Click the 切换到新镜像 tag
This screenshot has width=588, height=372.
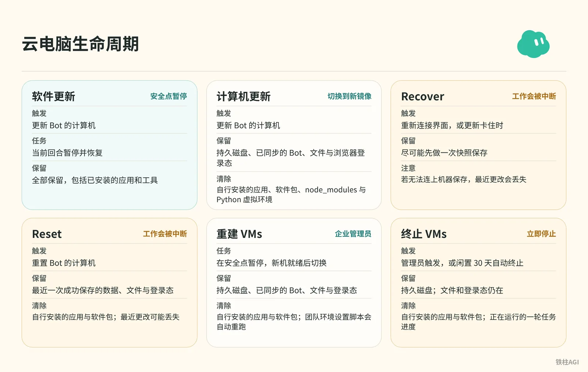349,96
